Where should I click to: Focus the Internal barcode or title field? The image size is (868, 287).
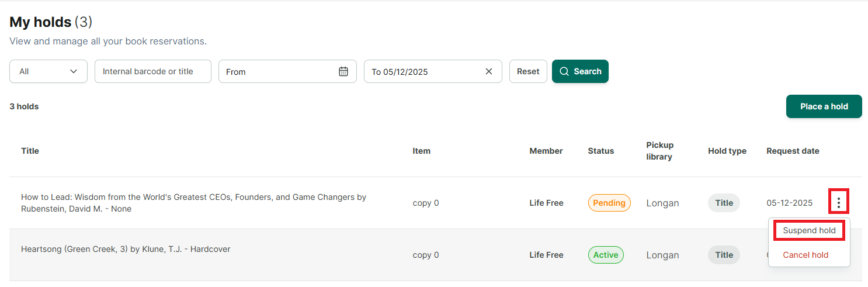coord(153,71)
